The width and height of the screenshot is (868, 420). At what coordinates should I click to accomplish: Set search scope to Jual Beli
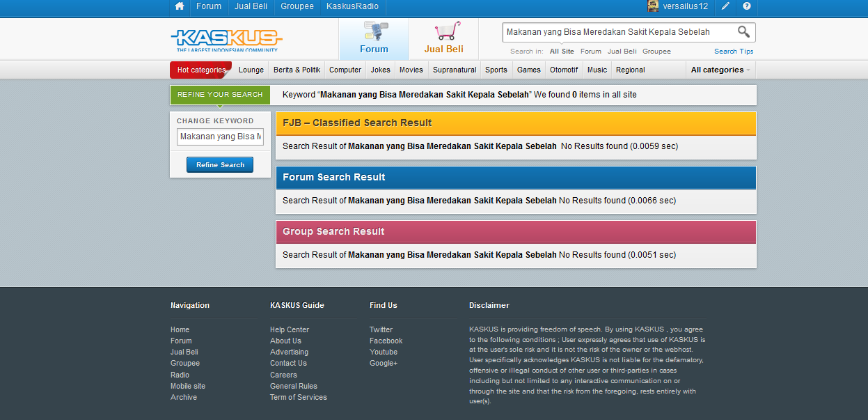(x=622, y=52)
